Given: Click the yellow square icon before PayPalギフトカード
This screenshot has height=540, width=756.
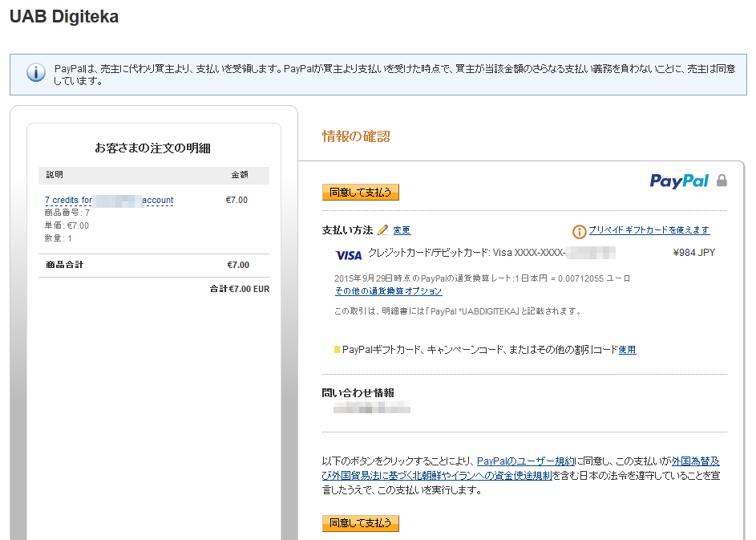Looking at the screenshot, I should coord(337,349).
